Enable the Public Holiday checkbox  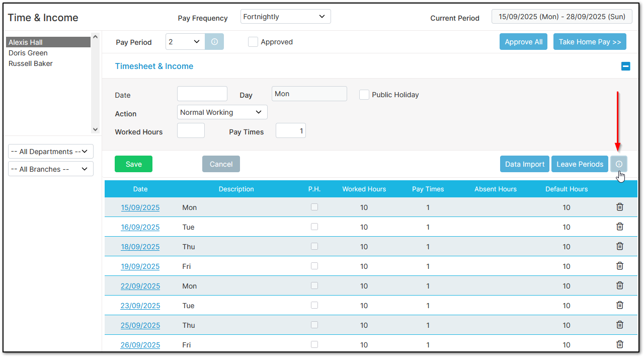pyautogui.click(x=364, y=95)
